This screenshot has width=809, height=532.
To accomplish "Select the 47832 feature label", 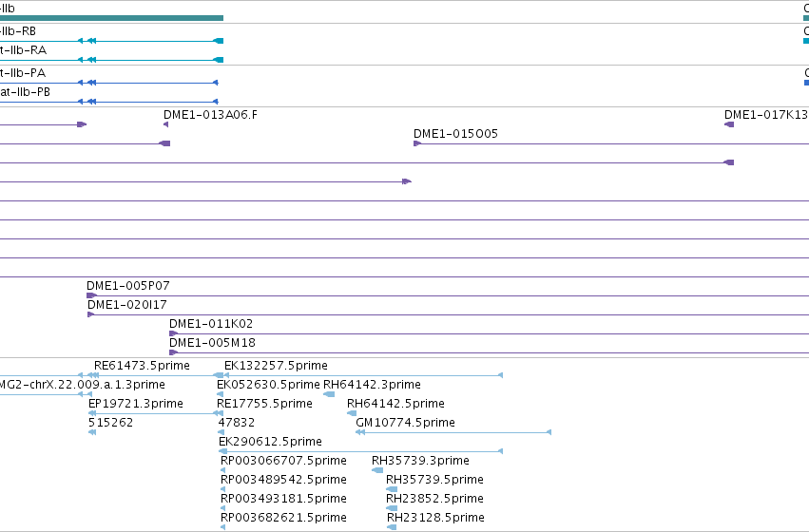I will coord(237,423).
